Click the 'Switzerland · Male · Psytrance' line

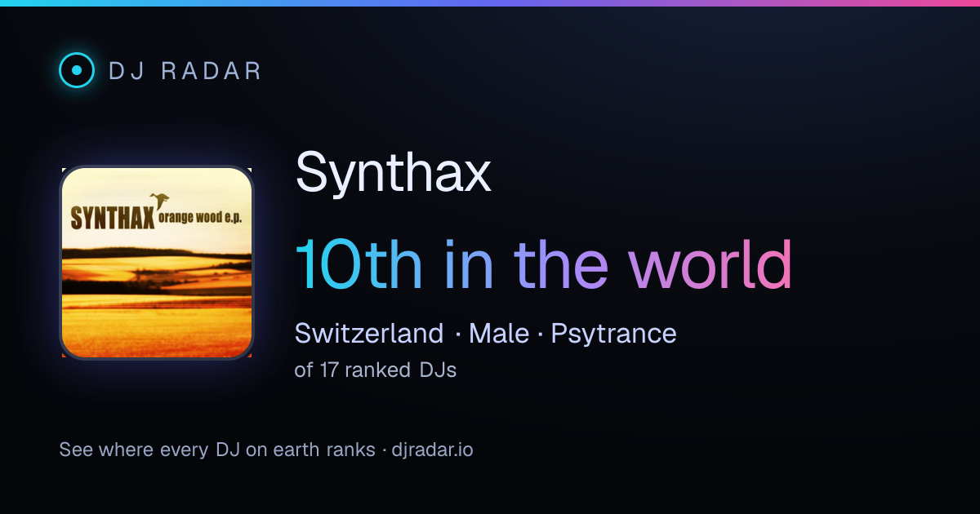485,334
